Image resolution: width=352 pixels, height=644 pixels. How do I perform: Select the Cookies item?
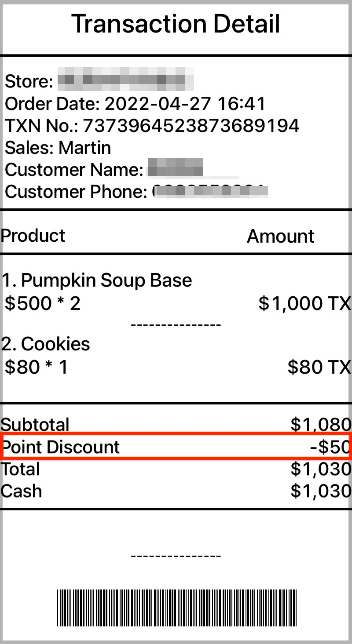pyautogui.click(x=46, y=344)
